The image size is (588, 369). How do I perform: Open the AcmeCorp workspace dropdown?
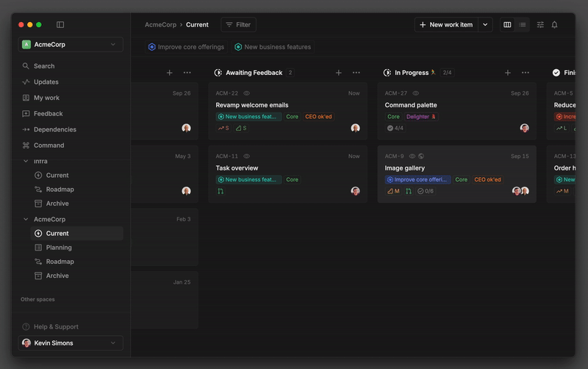[x=71, y=44]
